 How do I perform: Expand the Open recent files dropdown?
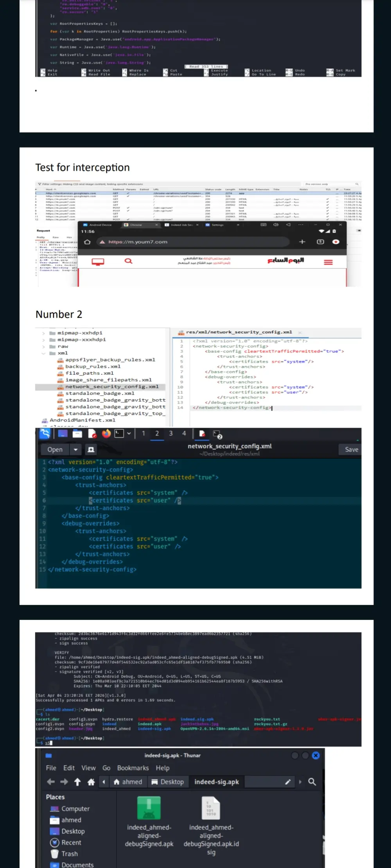75,450
